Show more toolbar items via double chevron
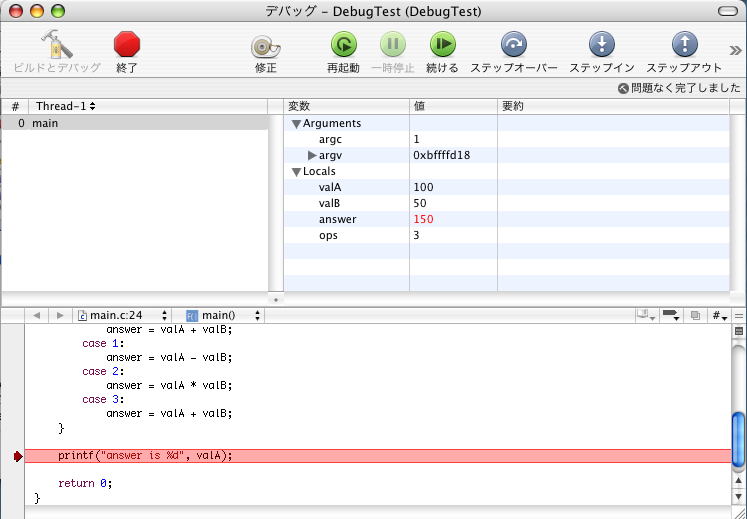 (735, 50)
